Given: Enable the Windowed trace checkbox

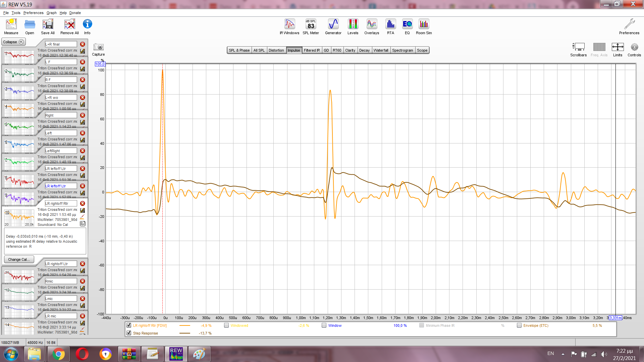Looking at the screenshot, I should (226, 325).
